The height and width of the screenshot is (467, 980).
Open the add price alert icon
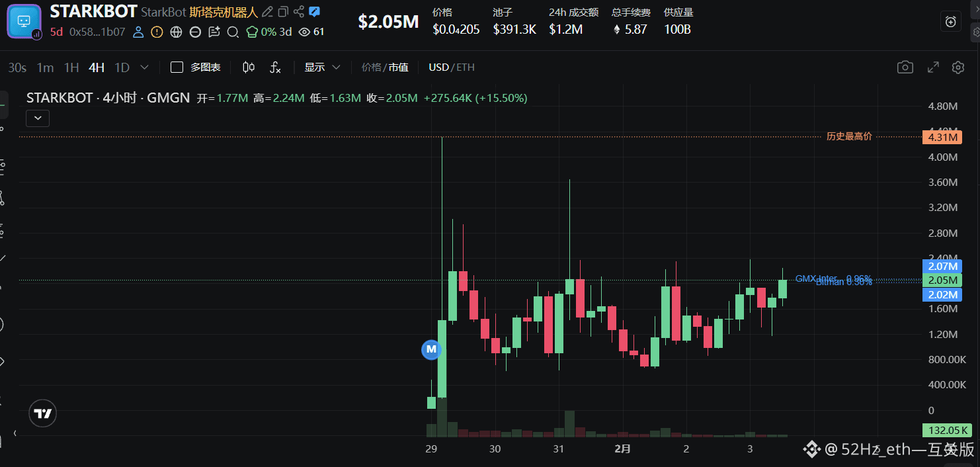951,21
